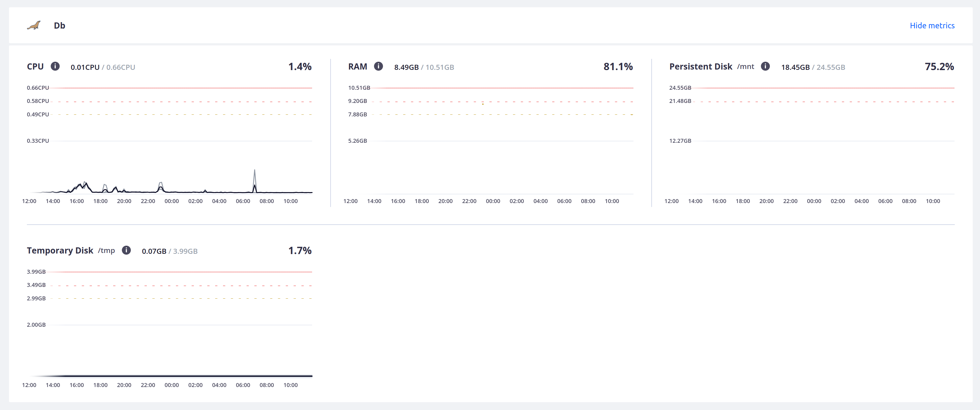The image size is (980, 410).
Task: Click the 0.33CPU axis label
Action: tap(38, 141)
